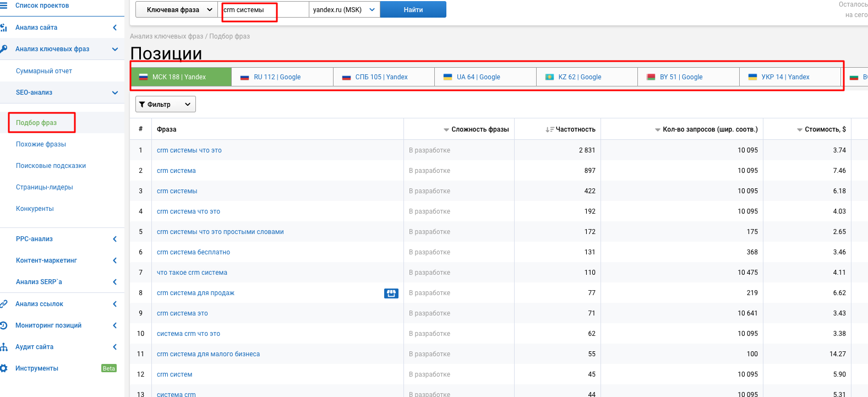
Task: Open Похожие фразы in sidebar
Action: [x=41, y=144]
